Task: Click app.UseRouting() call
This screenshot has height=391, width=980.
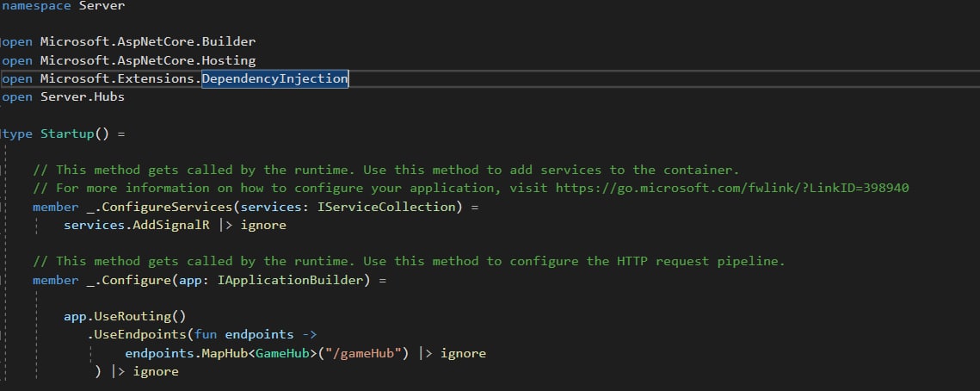Action: 125,317
